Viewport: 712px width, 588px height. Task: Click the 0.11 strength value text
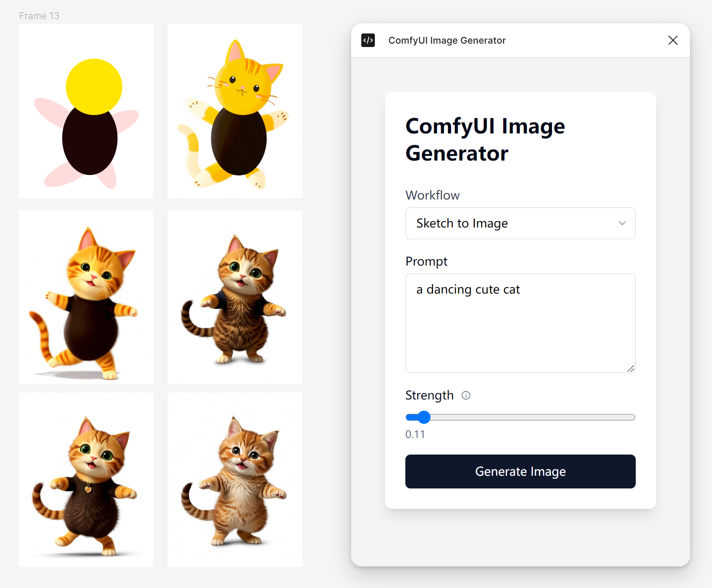pyautogui.click(x=415, y=434)
